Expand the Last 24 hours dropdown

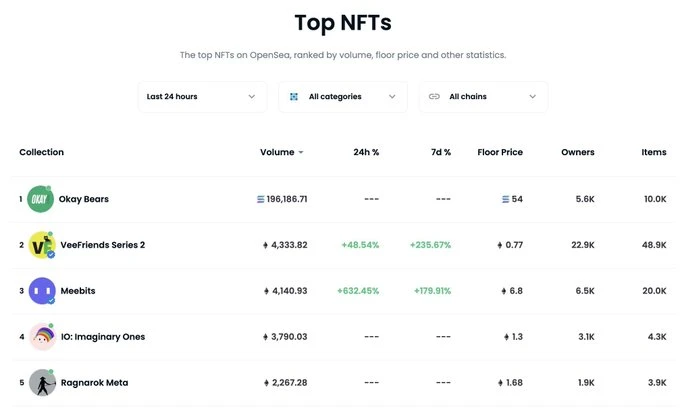[x=203, y=97]
